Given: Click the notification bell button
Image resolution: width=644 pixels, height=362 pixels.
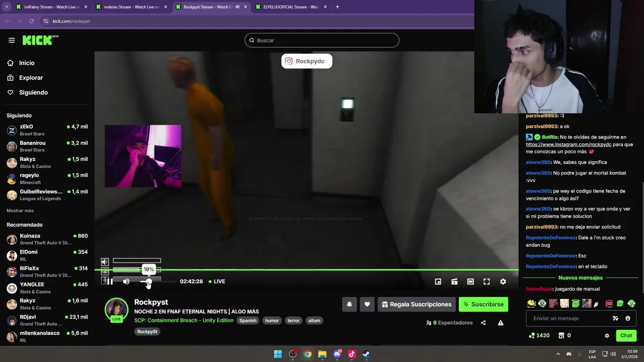Looking at the screenshot, I should pos(349,304).
